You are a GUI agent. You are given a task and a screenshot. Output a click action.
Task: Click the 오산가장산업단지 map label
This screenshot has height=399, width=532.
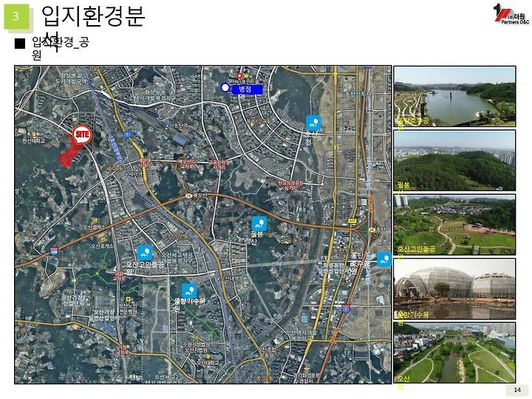click(x=72, y=300)
